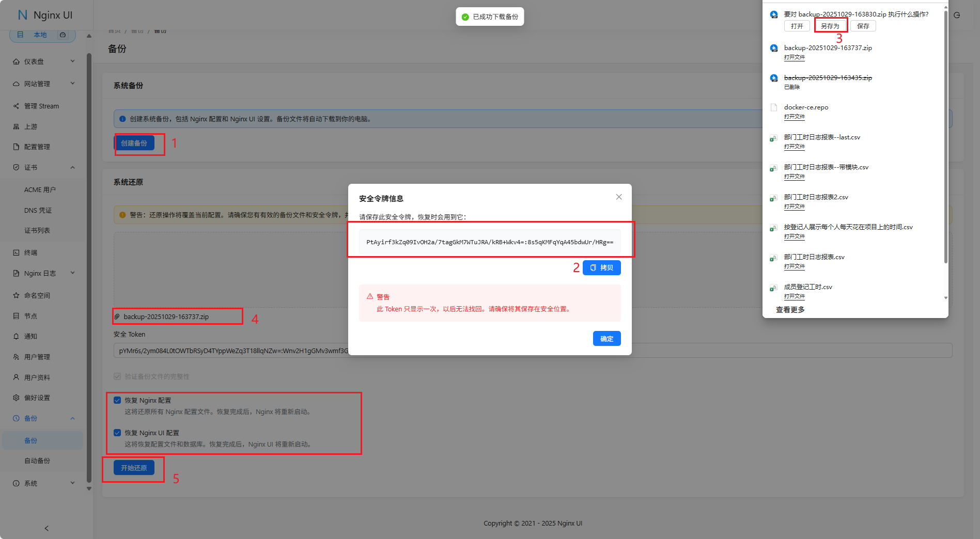This screenshot has height=539, width=980.
Task: Expand the Nginx logs submenu
Action: tap(72, 273)
